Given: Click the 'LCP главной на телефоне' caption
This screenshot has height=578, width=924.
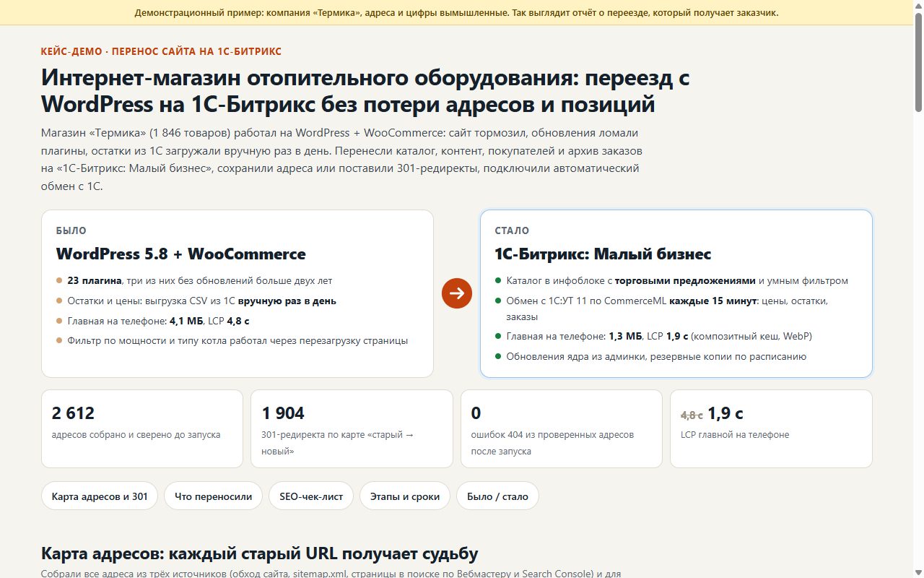Looking at the screenshot, I should pos(735,435).
